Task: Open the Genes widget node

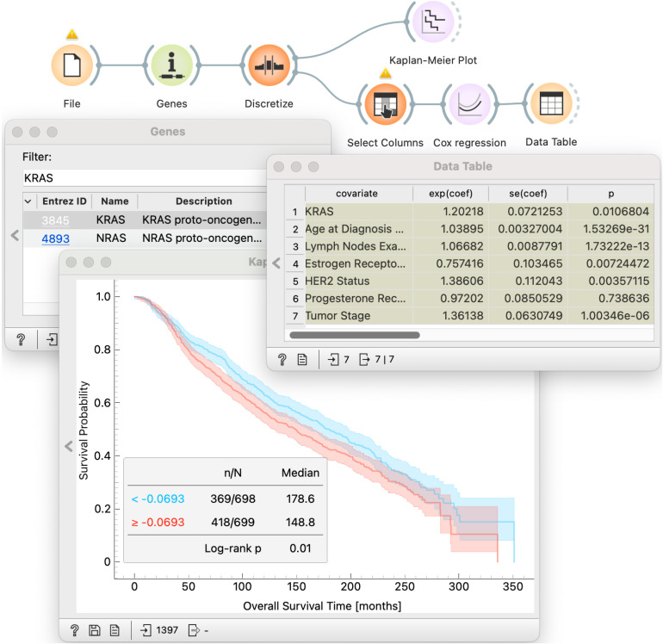Action: pos(171,65)
